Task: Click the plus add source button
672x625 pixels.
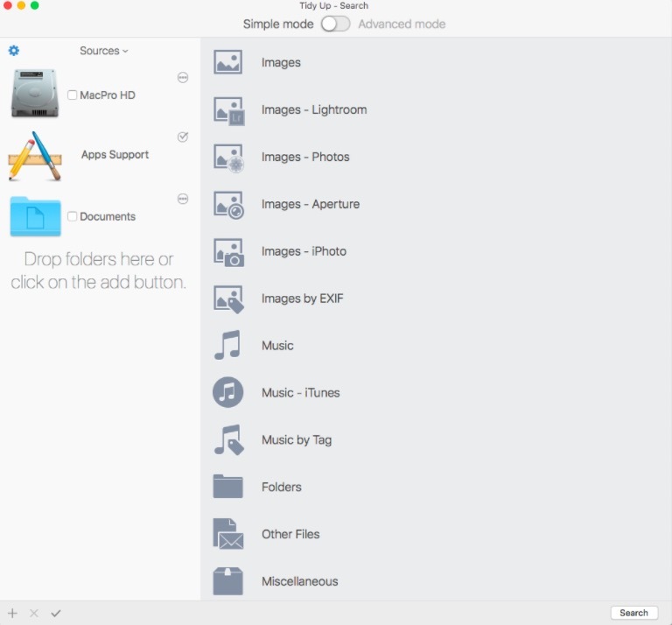Action: (x=12, y=613)
